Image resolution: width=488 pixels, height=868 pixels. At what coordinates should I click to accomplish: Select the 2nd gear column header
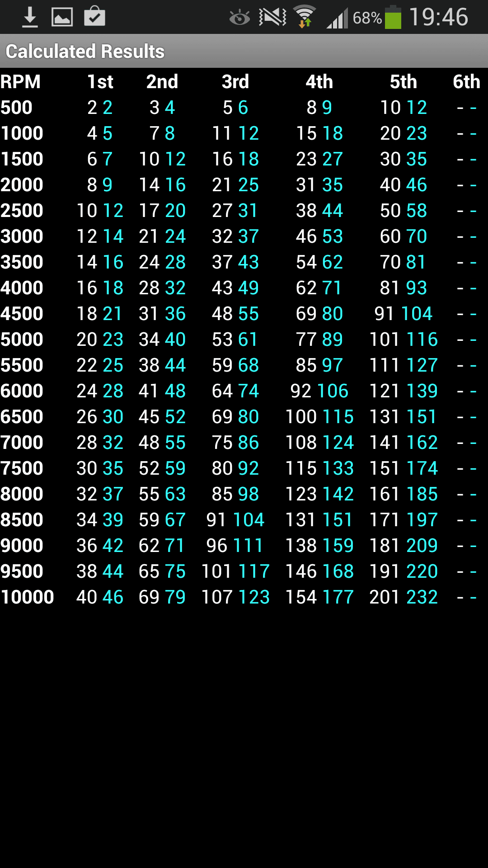[x=162, y=82]
